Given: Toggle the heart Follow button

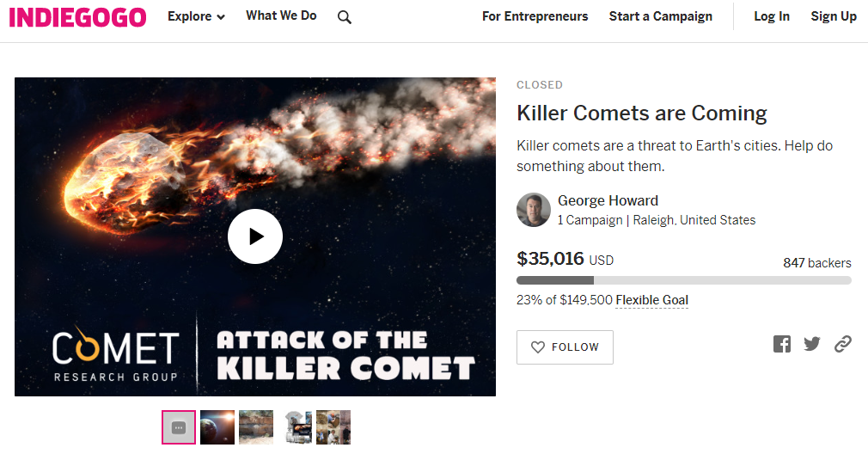Looking at the screenshot, I should tap(565, 347).
